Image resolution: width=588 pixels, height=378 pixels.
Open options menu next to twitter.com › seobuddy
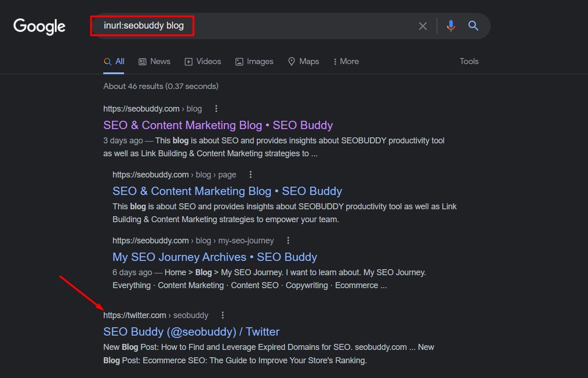[x=223, y=315]
